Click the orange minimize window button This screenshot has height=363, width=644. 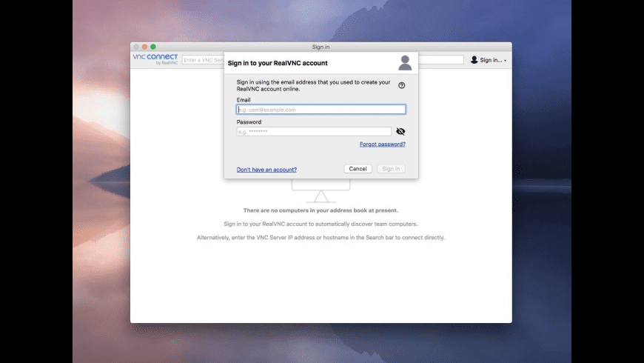point(144,47)
